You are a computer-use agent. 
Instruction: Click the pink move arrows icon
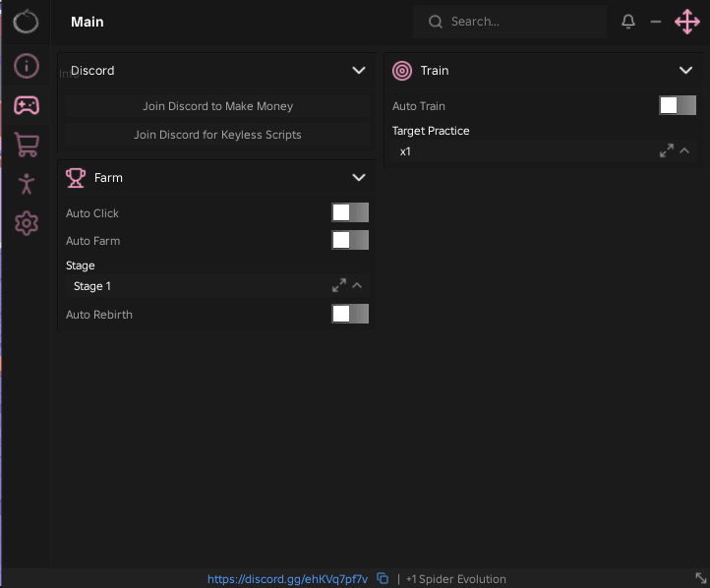pyautogui.click(x=687, y=22)
